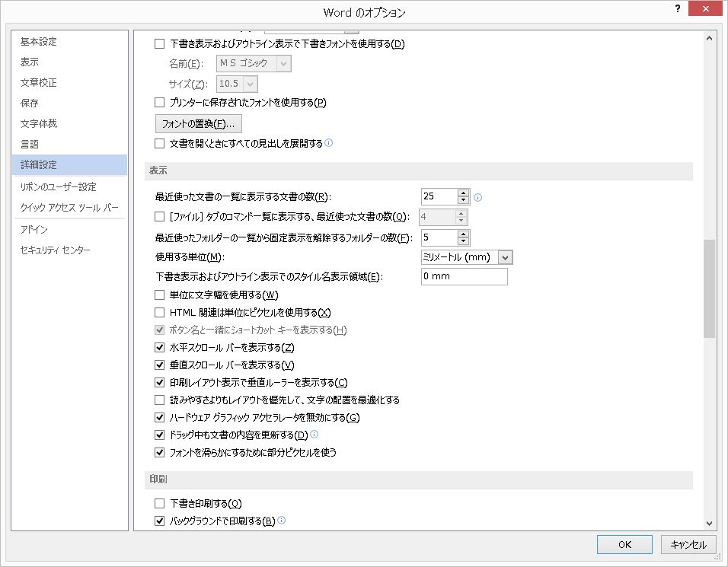The height and width of the screenshot is (567, 728).
Task: Enable 下書きフォントを使用する checkbox
Action: pyautogui.click(x=159, y=44)
